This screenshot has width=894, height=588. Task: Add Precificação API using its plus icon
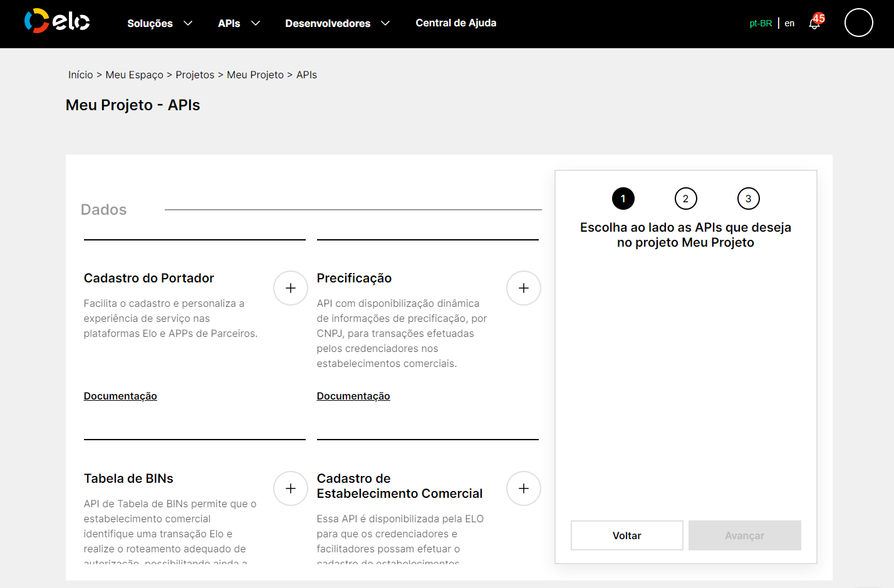(x=523, y=288)
